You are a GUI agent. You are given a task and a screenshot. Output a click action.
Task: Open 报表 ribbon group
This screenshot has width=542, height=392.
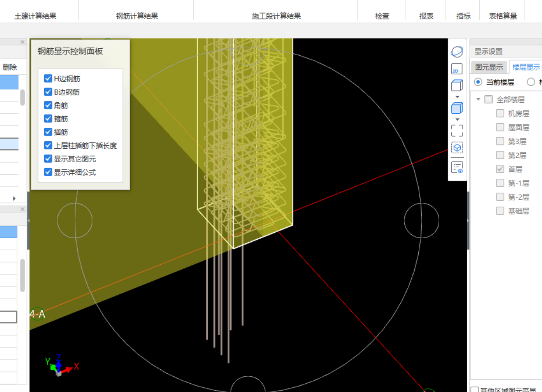[426, 16]
